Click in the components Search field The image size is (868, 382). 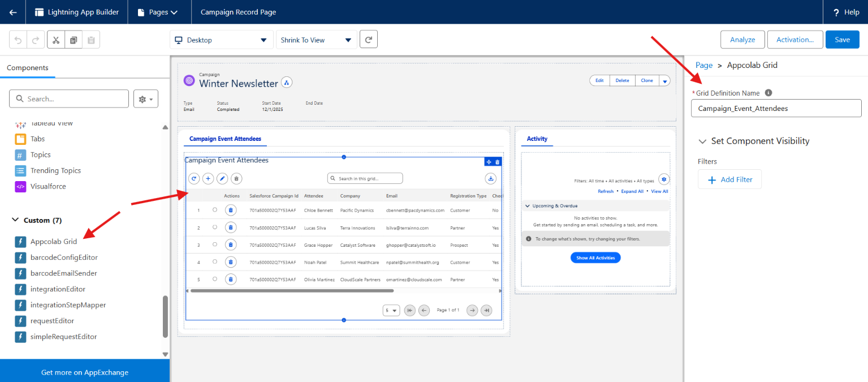click(69, 98)
